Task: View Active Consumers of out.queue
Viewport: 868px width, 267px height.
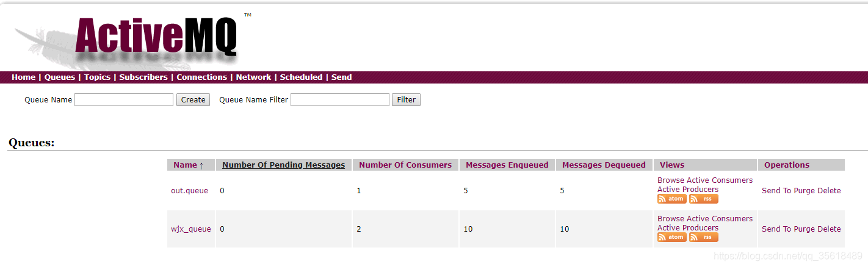Action: coord(720,180)
